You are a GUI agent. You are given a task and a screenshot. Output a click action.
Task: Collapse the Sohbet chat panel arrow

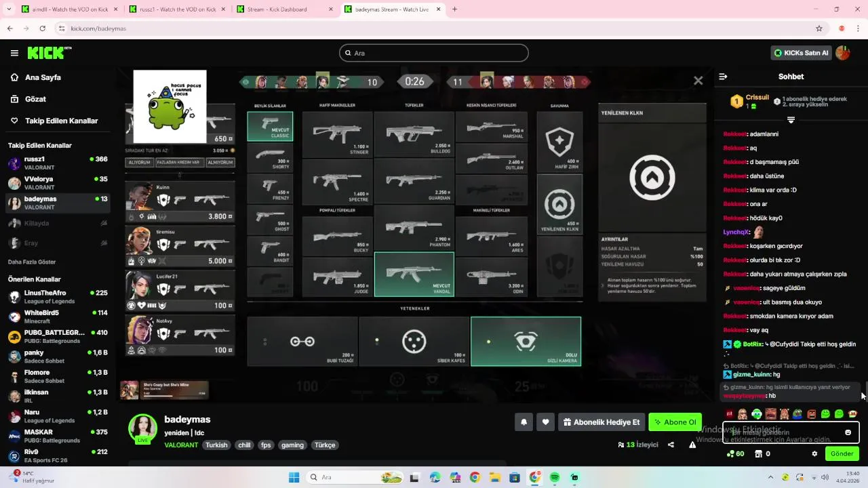[x=723, y=77]
